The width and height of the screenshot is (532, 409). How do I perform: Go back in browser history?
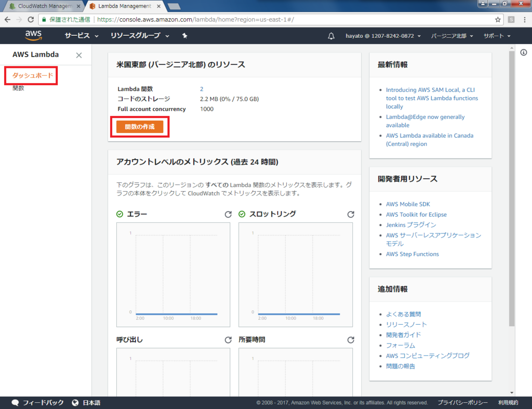pos(7,20)
